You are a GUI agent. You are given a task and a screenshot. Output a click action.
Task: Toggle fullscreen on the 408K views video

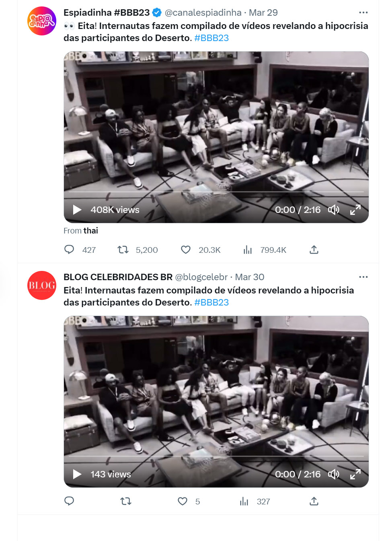tap(355, 210)
